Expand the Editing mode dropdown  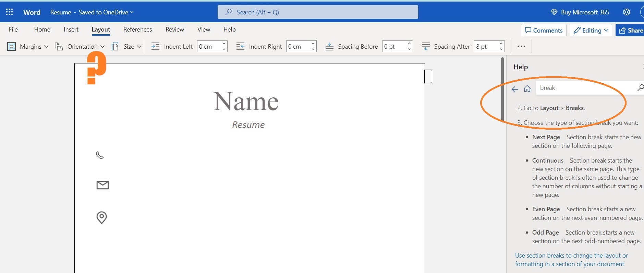[591, 30]
